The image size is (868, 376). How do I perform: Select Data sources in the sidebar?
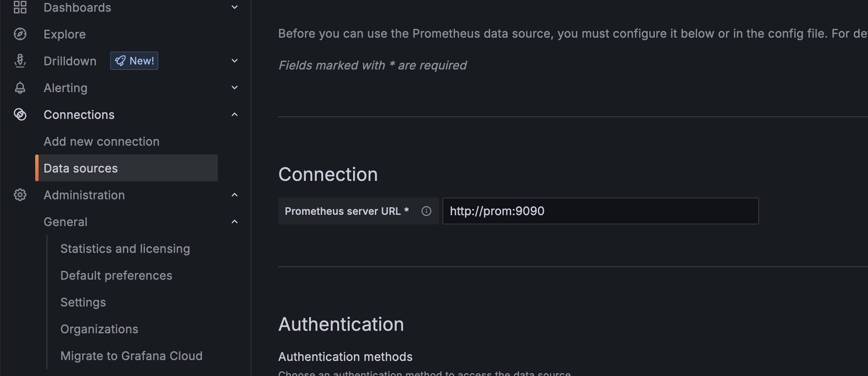point(81,168)
